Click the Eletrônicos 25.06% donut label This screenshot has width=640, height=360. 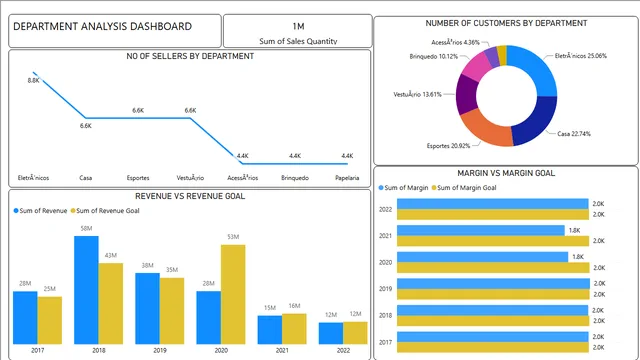click(x=580, y=56)
